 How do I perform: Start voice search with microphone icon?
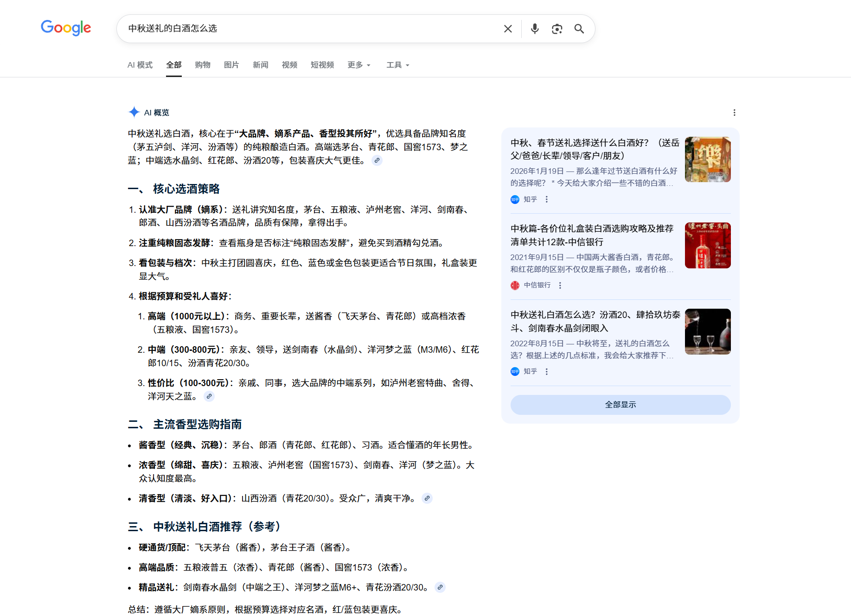535,29
